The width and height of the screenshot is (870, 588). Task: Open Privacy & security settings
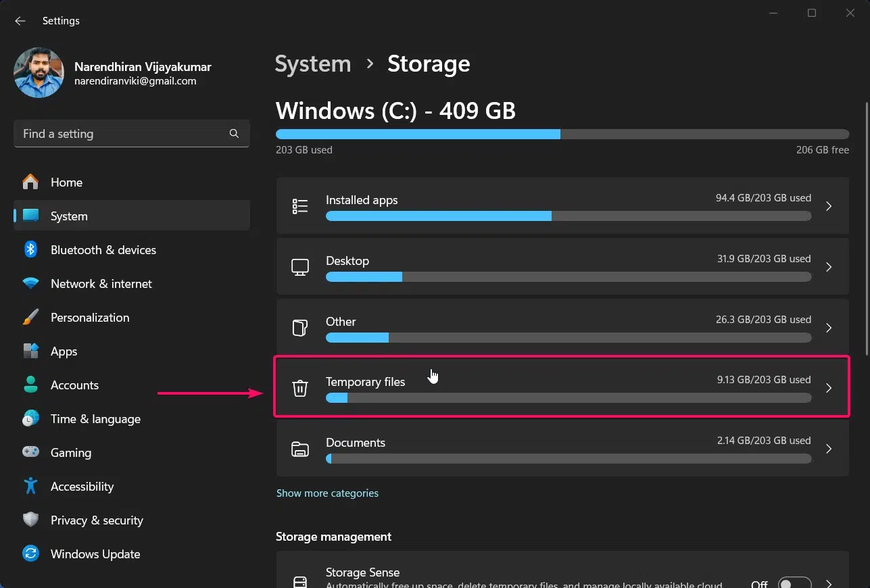(x=132, y=520)
